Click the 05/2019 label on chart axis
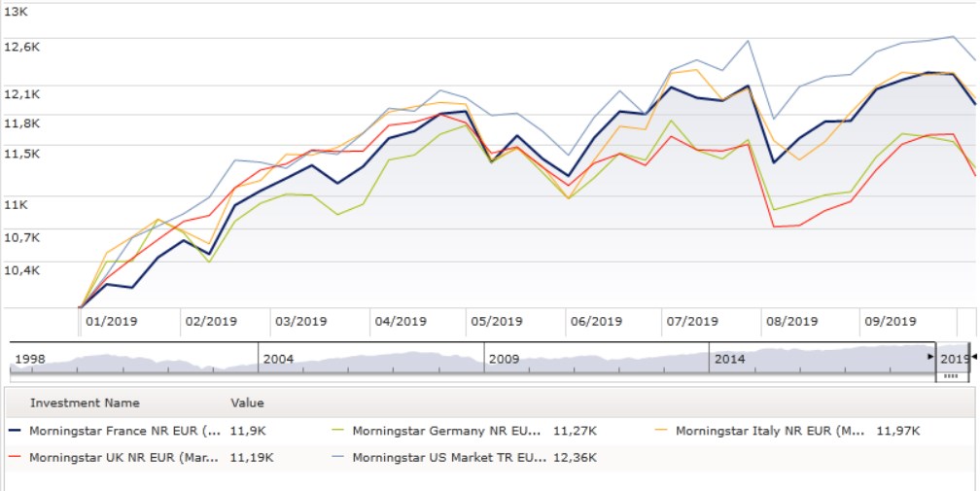 click(498, 322)
